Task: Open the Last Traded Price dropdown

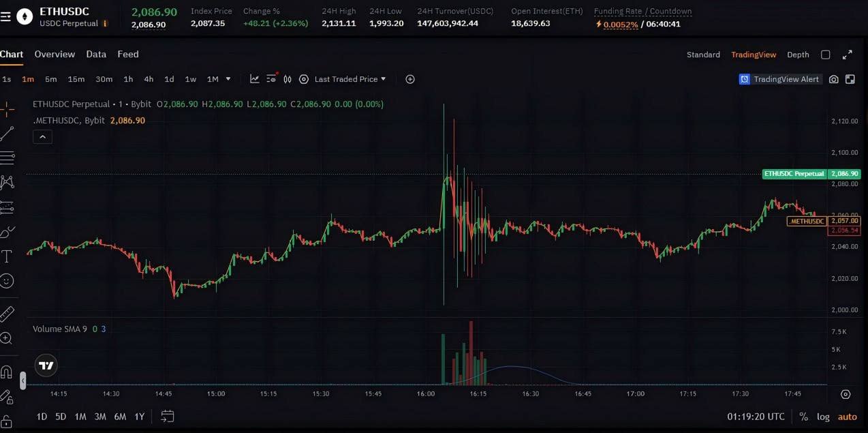Action: point(350,79)
